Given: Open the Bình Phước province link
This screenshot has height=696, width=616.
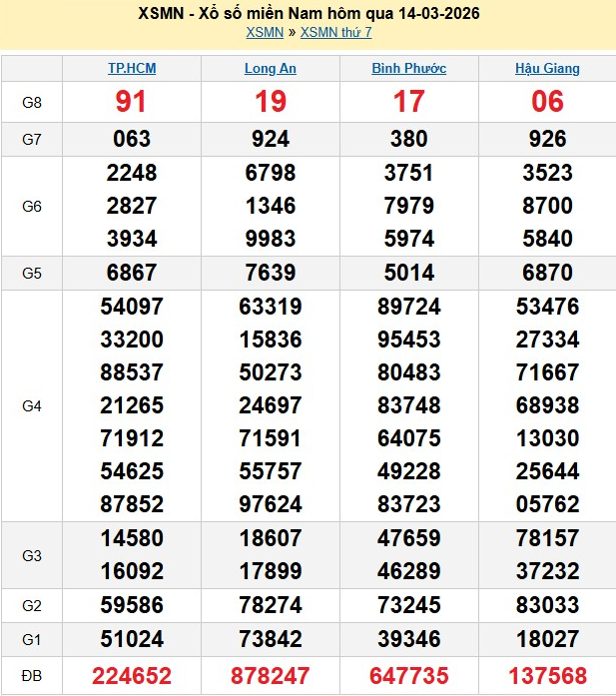Looking at the screenshot, I should tap(408, 69).
